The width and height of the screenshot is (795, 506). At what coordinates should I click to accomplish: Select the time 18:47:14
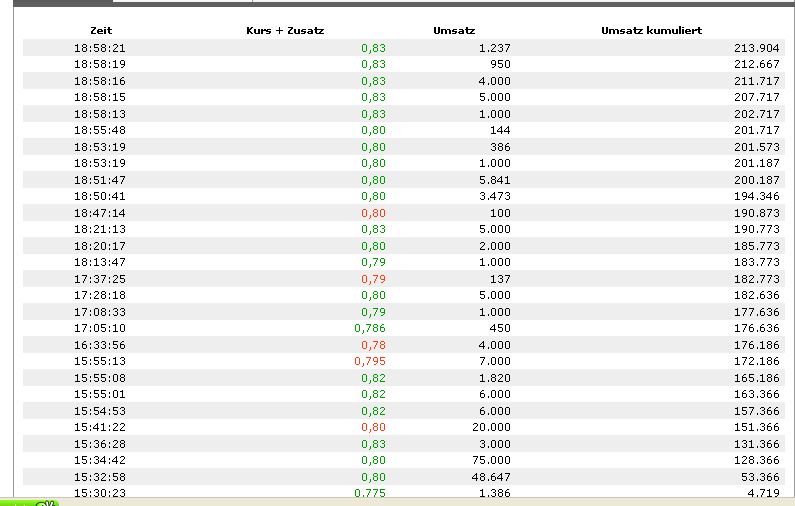tap(100, 212)
